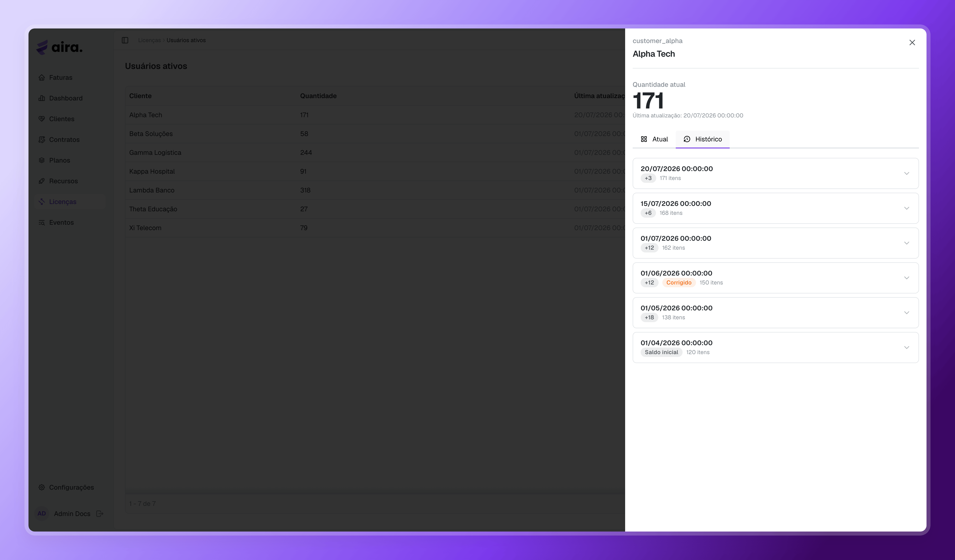Select the Alpha Tech table row
Image resolution: width=955 pixels, height=560 pixels.
click(375, 115)
